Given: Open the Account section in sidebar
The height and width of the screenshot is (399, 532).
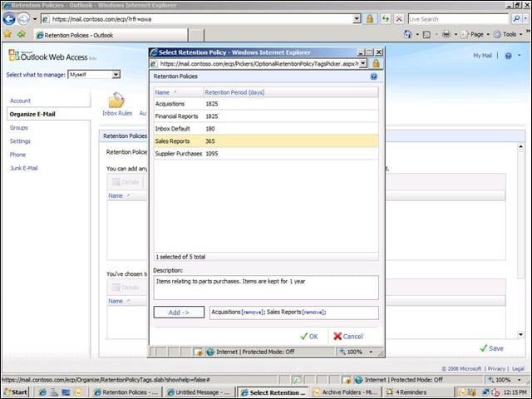Looking at the screenshot, I should click(20, 101).
